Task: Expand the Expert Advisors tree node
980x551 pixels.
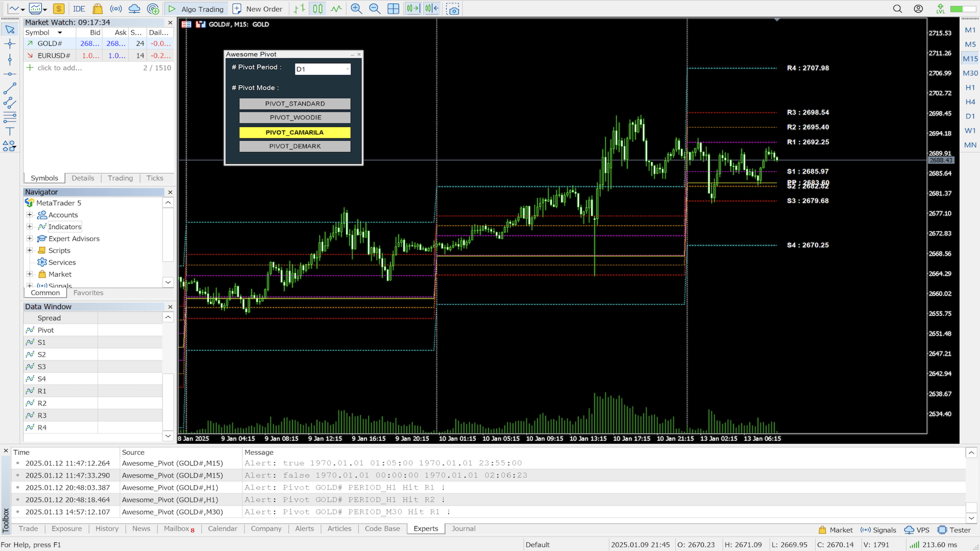Action: [x=30, y=238]
